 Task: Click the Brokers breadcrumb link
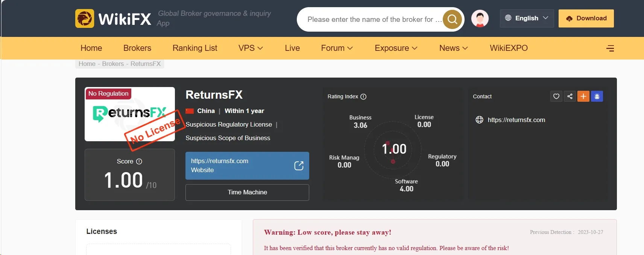click(x=113, y=64)
